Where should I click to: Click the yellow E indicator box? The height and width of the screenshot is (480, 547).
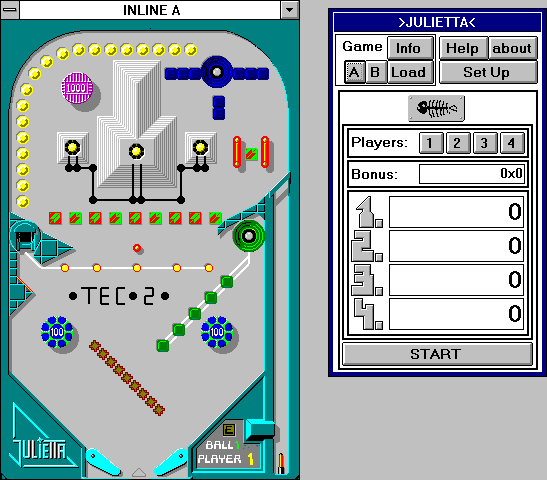point(229,430)
